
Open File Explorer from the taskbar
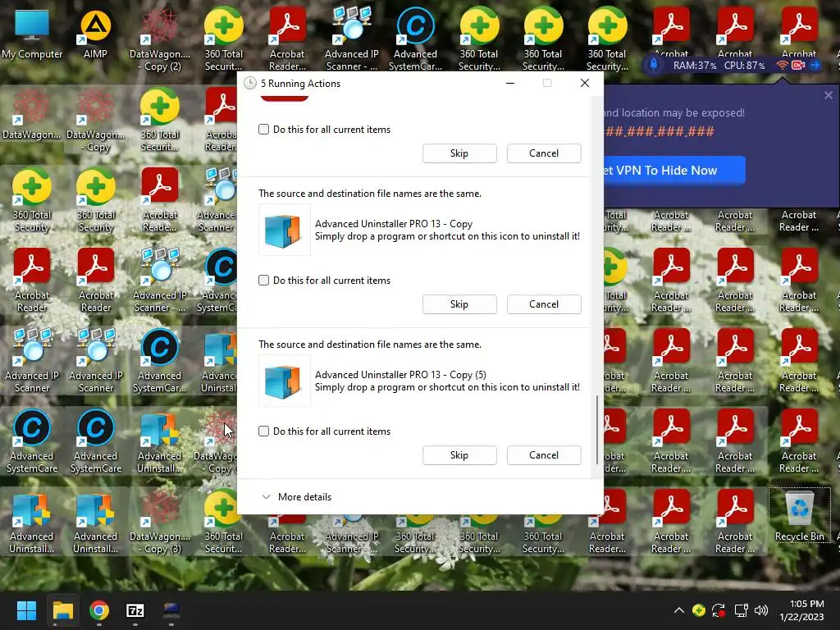click(62, 610)
